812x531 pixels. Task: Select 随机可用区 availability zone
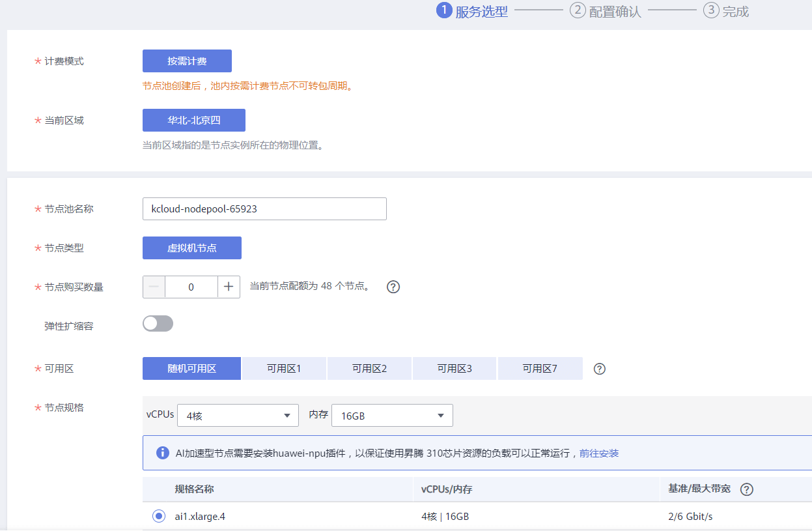pyautogui.click(x=191, y=368)
